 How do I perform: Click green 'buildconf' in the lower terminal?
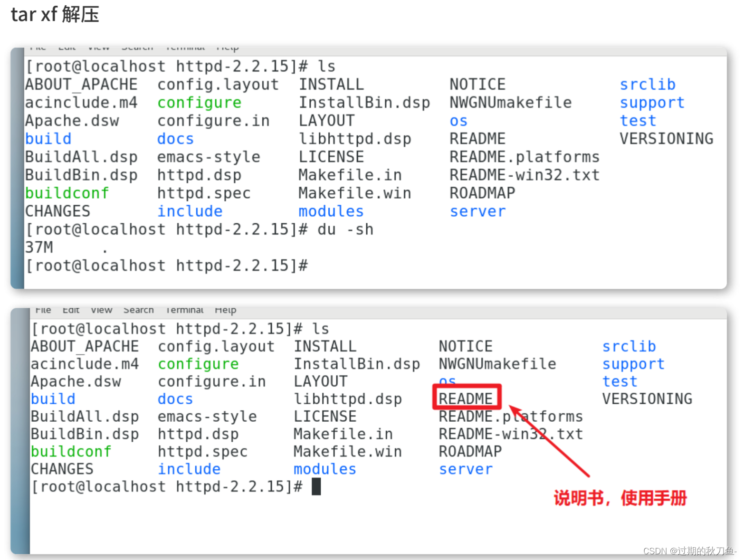(71, 452)
